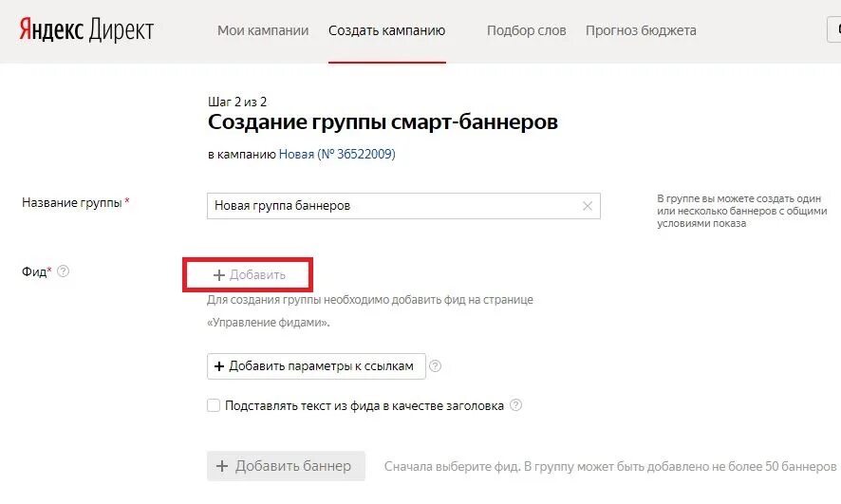The width and height of the screenshot is (841, 504).
Task: Select heading Создание группы смарт-баннеров
Action: [x=383, y=122]
